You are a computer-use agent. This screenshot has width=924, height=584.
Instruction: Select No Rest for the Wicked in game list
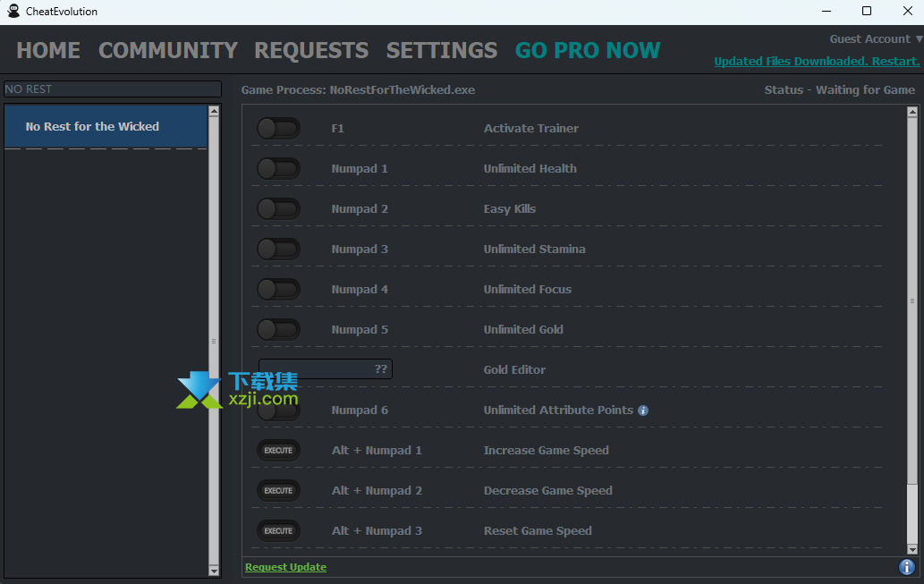(x=106, y=126)
